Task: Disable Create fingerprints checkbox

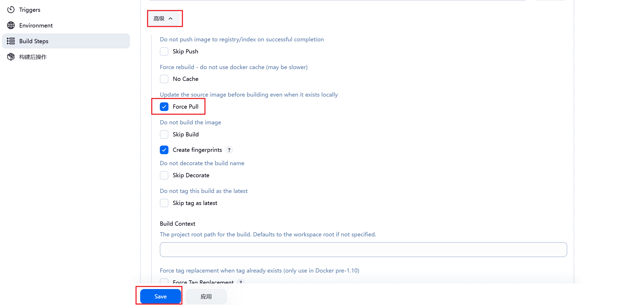Action: pos(164,150)
